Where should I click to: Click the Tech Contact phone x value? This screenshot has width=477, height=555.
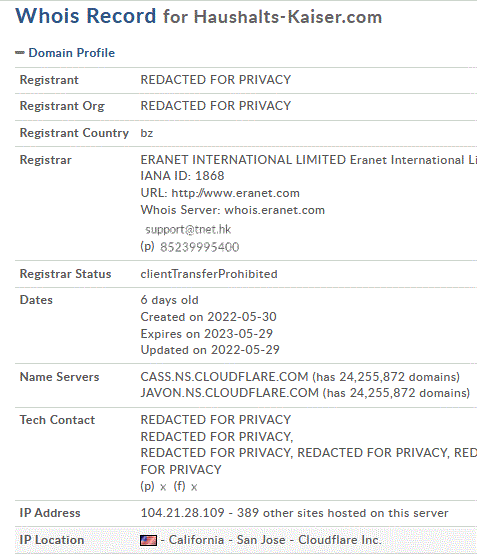pyautogui.click(x=163, y=487)
